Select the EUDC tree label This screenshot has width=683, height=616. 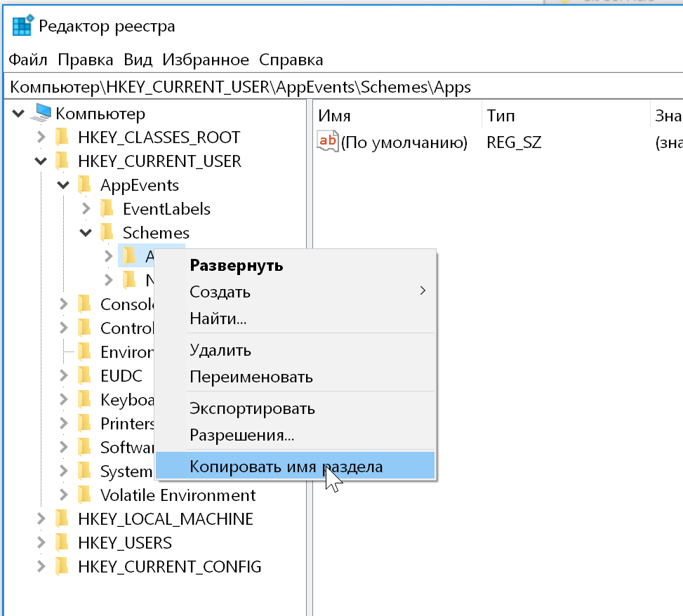pos(121,375)
